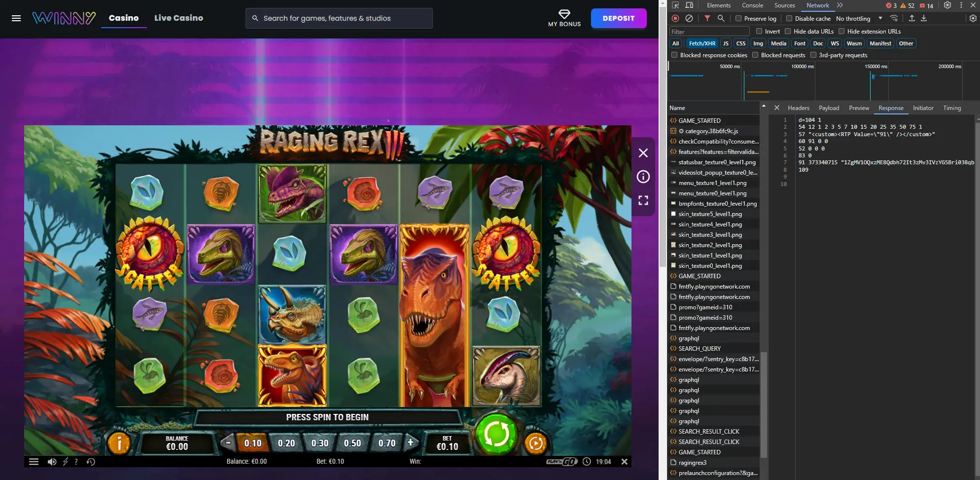This screenshot has width=980, height=480.
Task: Spin the reels with green button
Action: [496, 434]
